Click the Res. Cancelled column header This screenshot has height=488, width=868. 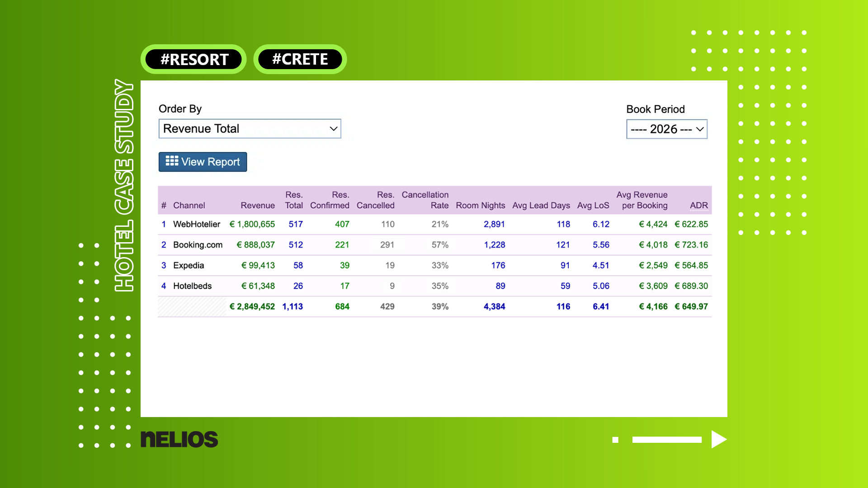(375, 200)
